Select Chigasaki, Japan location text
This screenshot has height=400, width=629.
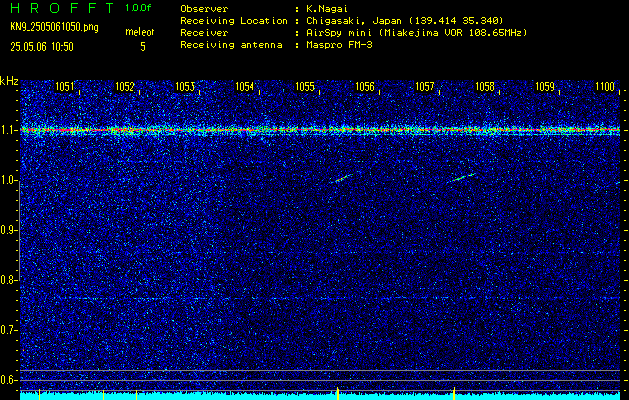tap(405, 20)
